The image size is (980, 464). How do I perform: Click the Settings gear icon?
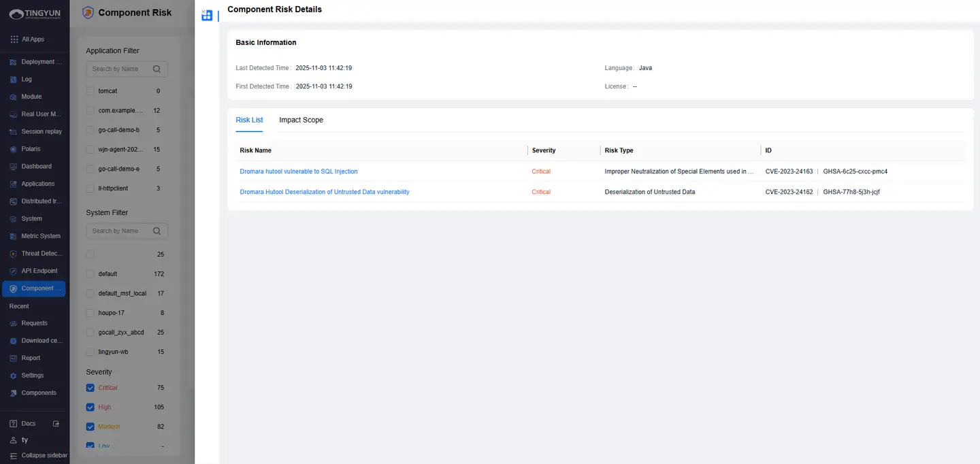(14, 376)
